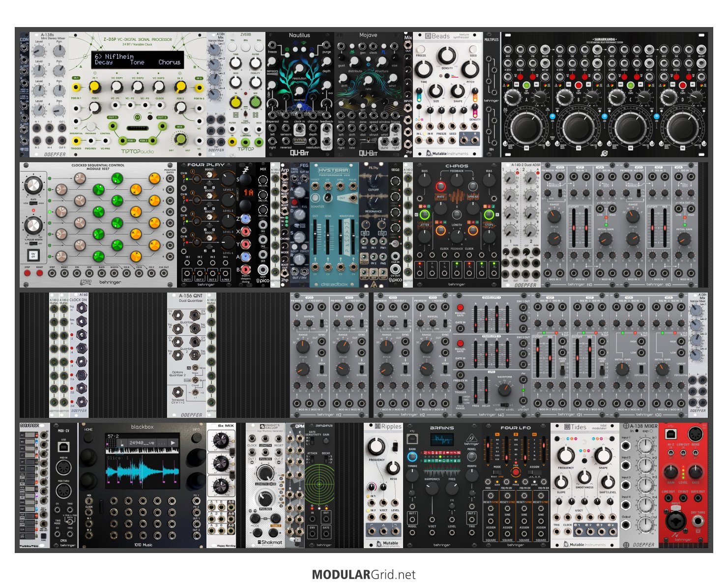Click the USB port on MIDI-CV module
728x585 pixels.
click(63, 446)
